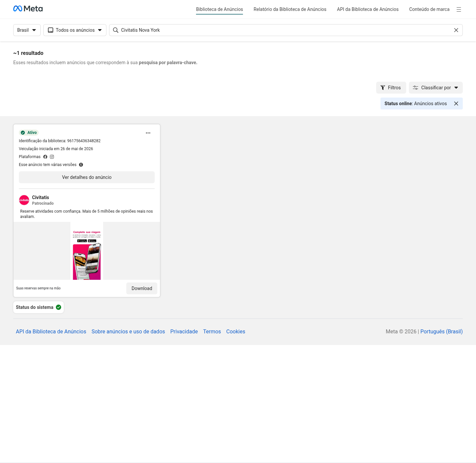Open Conteúdo de marca tab
Screen dimensions: 476x463
click(429, 9)
